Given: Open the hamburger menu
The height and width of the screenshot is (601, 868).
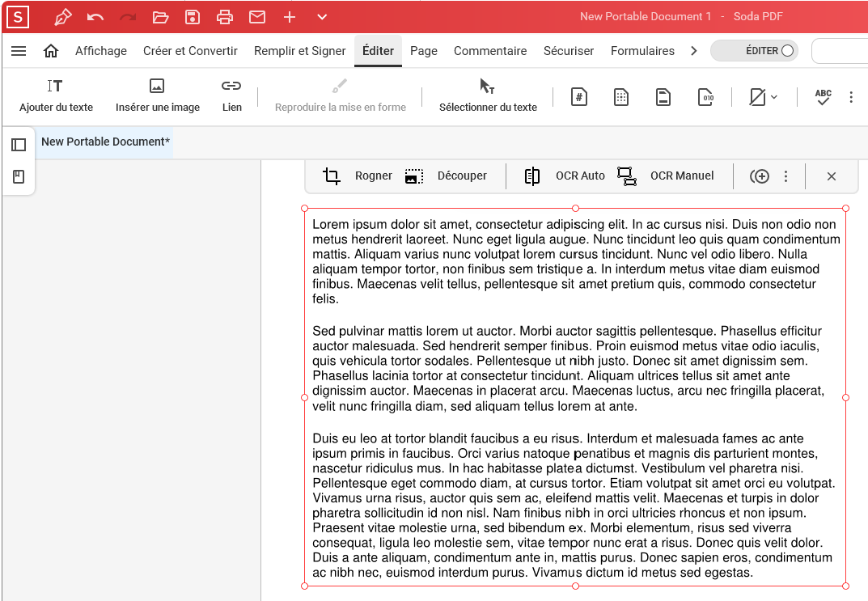Looking at the screenshot, I should (19, 51).
